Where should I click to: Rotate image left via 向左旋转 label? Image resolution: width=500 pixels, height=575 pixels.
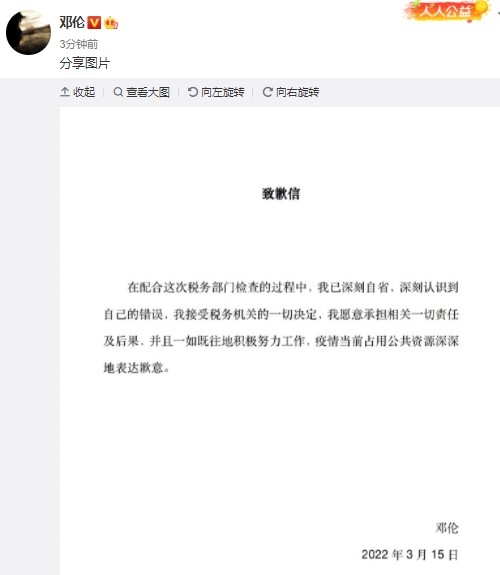pyautogui.click(x=223, y=92)
